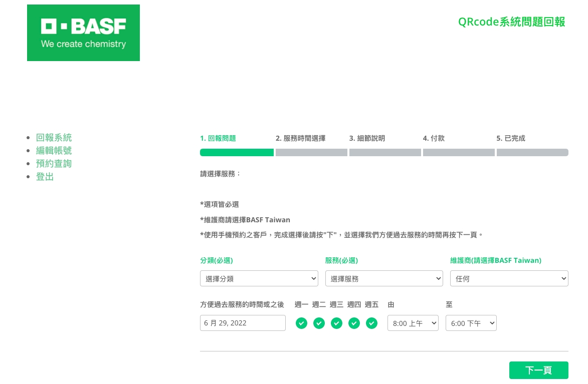Viewport: 588px width, 384px height.
Task: Open the 6:00 下午 end time dropdown
Action: click(x=471, y=323)
